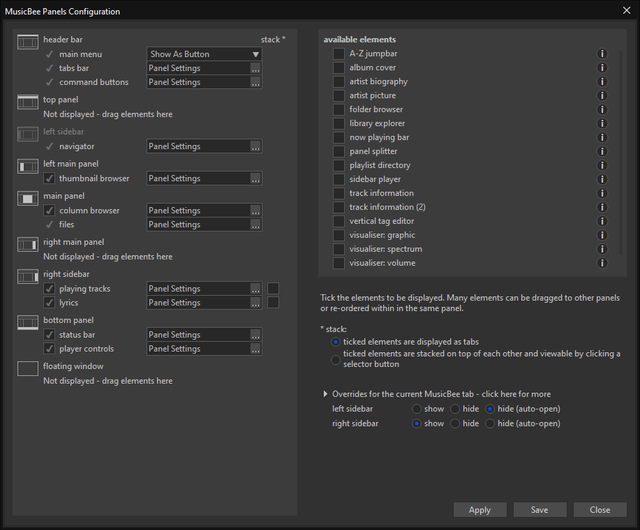Show info for artist picture element
This screenshot has width=640, height=530.
point(602,95)
